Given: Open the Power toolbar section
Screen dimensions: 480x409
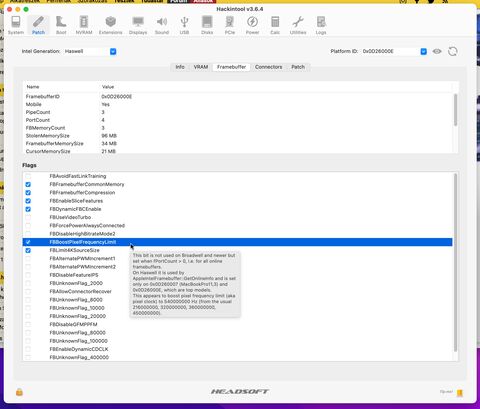Looking at the screenshot, I should [252, 25].
